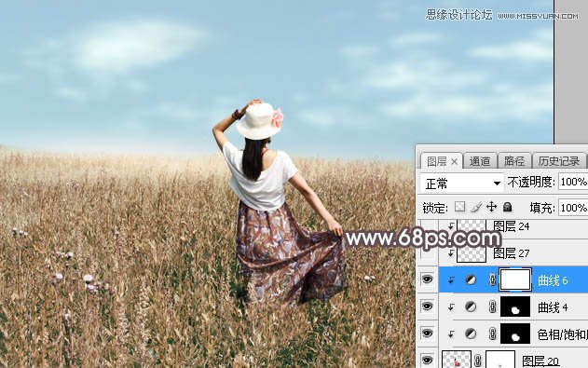Select the white mask of 曲线 6

pos(515,279)
